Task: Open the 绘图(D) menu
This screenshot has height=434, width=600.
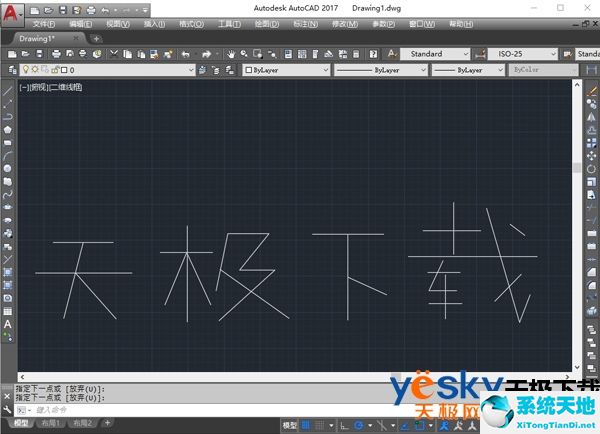Action: point(267,24)
